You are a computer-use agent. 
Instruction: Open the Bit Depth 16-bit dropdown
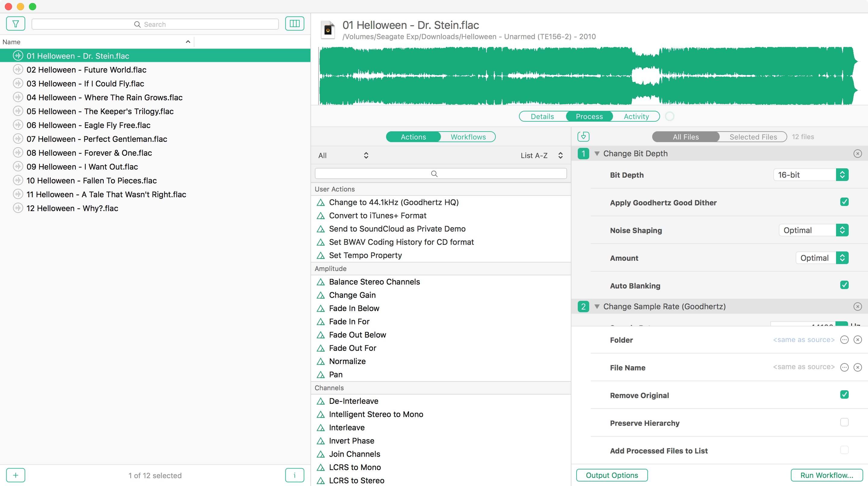tap(811, 175)
